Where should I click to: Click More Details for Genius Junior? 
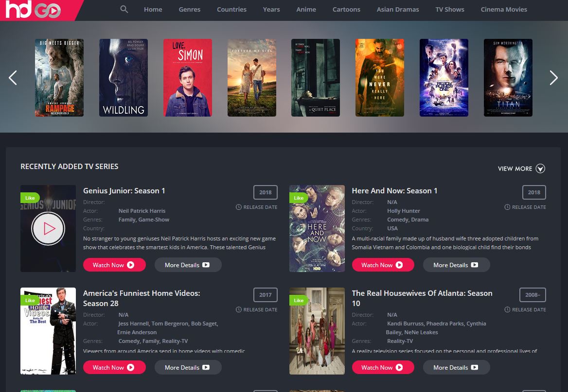coord(188,265)
